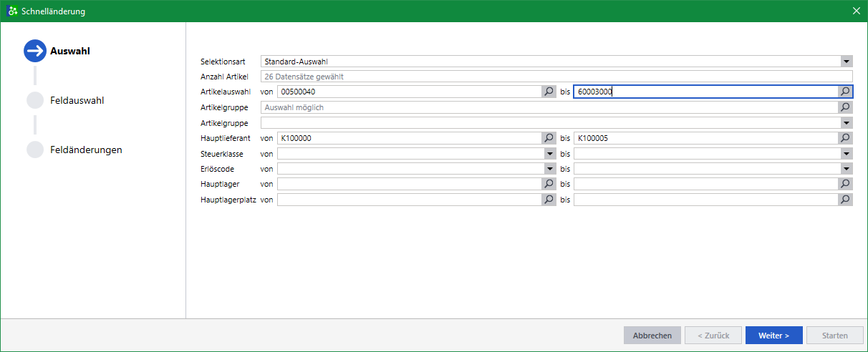868x352 pixels.
Task: Open lookup for Hauptlagerplatz bis field
Action: coord(846,200)
